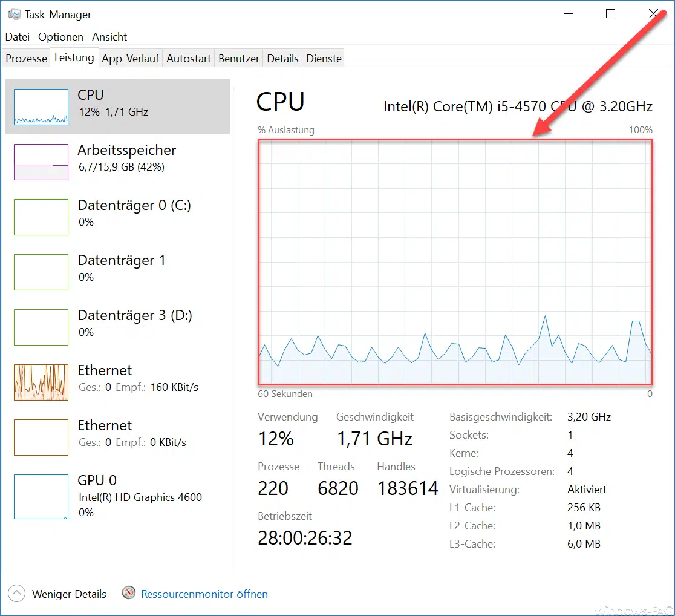Screen dimensions: 675x616
Task: Switch to the Prozesse tab
Action: (26, 58)
